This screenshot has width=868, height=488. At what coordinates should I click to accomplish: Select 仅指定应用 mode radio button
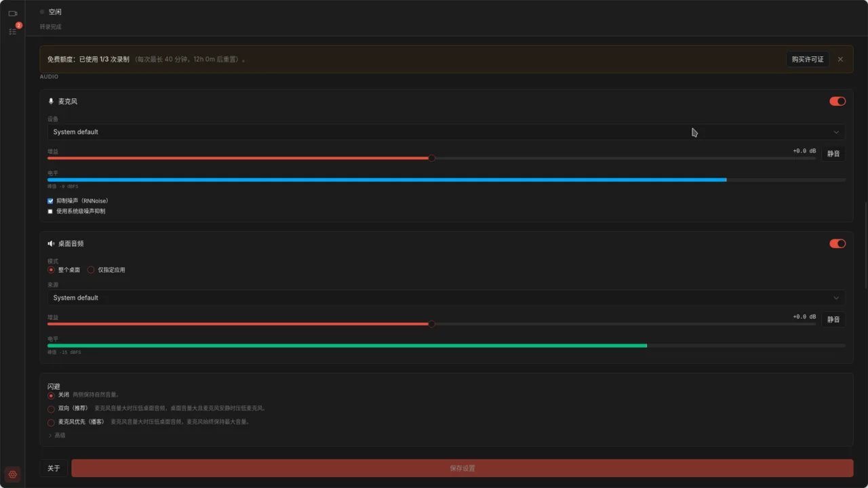click(91, 270)
